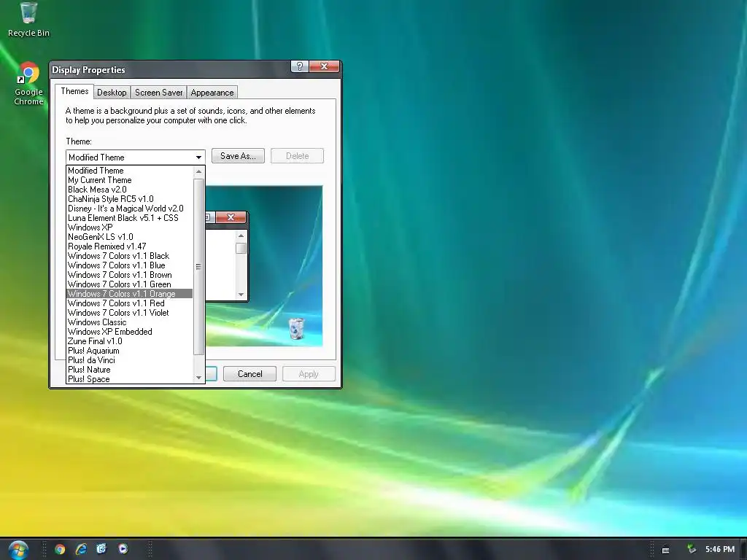The image size is (747, 560).
Task: Click the safely remove hardware tray icon
Action: (x=692, y=549)
